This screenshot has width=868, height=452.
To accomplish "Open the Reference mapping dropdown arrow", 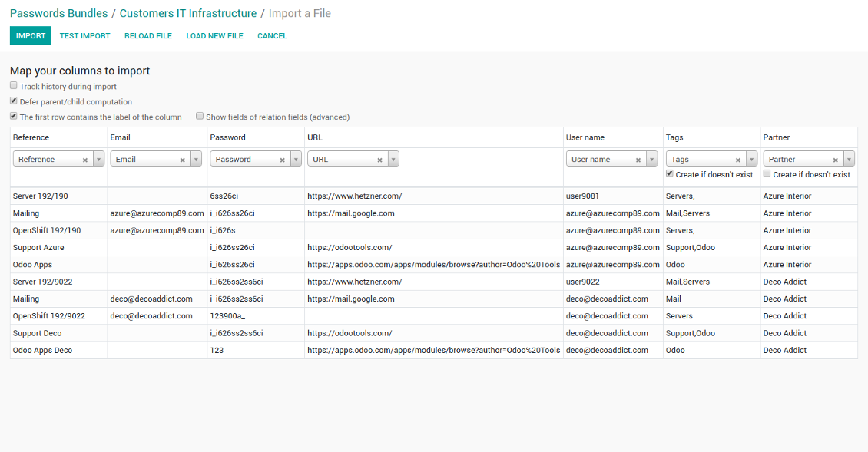I will pos(98,160).
